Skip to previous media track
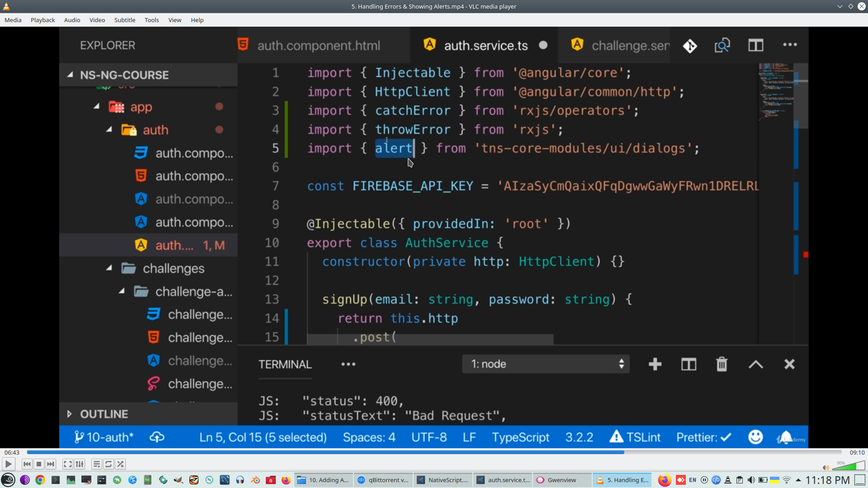 point(27,464)
